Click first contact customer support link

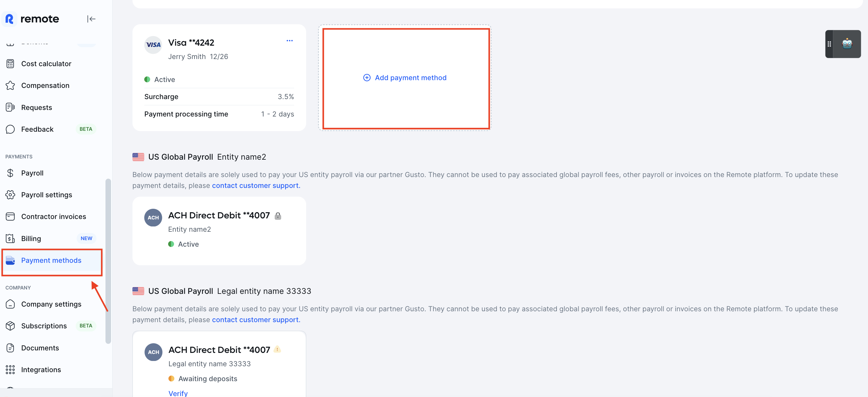(256, 185)
